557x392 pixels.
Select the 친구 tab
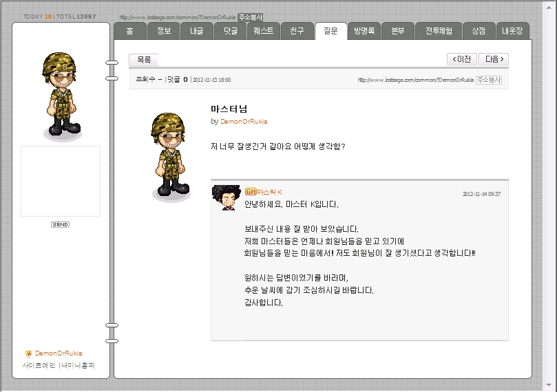tap(297, 31)
